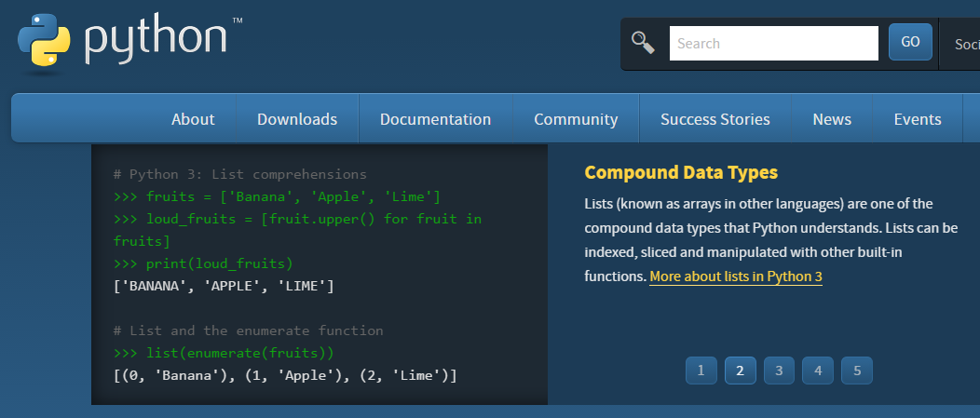Click the output line ['BANANA', 'APPLE', 'LIME']

tap(224, 286)
